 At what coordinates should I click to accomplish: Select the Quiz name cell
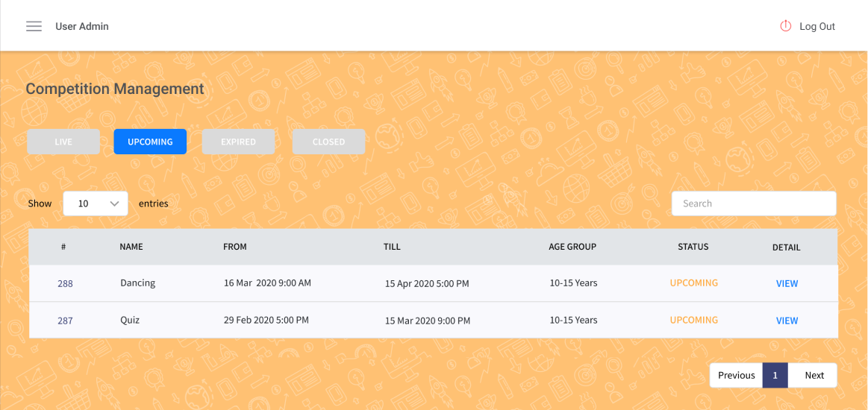(130, 320)
